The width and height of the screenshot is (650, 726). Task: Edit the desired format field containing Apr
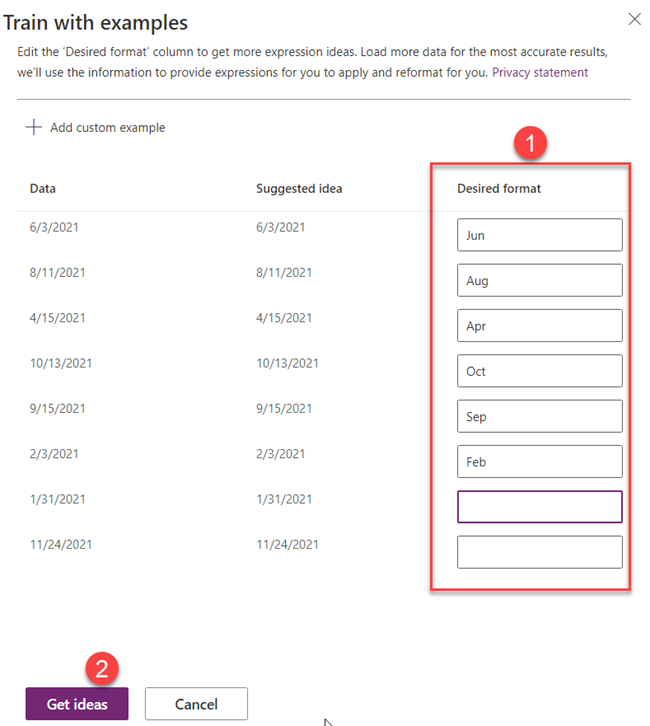pos(540,326)
